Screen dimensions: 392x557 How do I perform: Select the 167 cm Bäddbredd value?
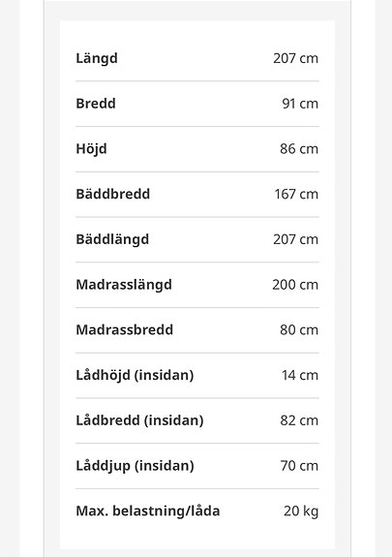tap(296, 194)
